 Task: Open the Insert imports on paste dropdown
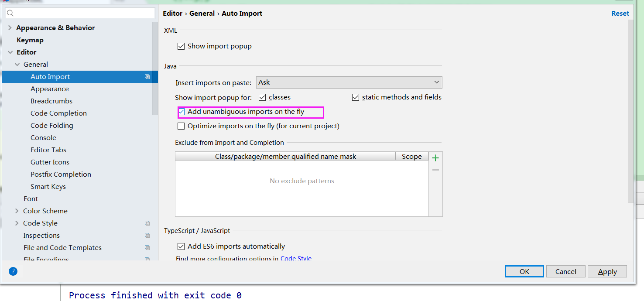[x=349, y=82]
